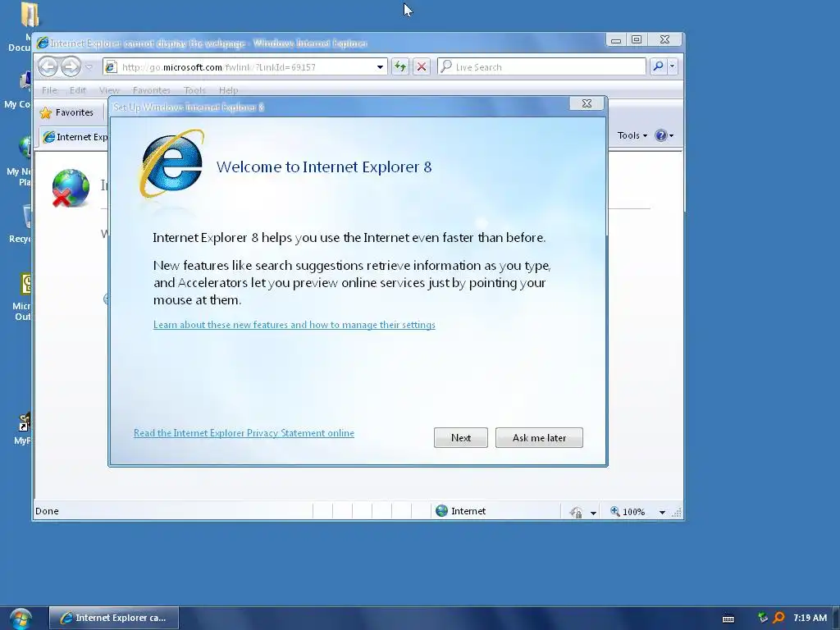Select the Internet Explorer taskbar button

click(113, 618)
